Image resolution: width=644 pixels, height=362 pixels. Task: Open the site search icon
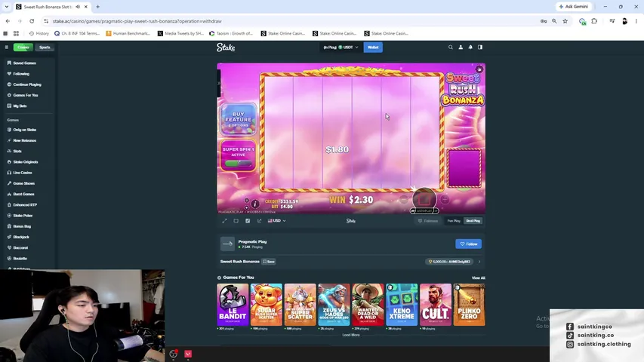click(451, 48)
